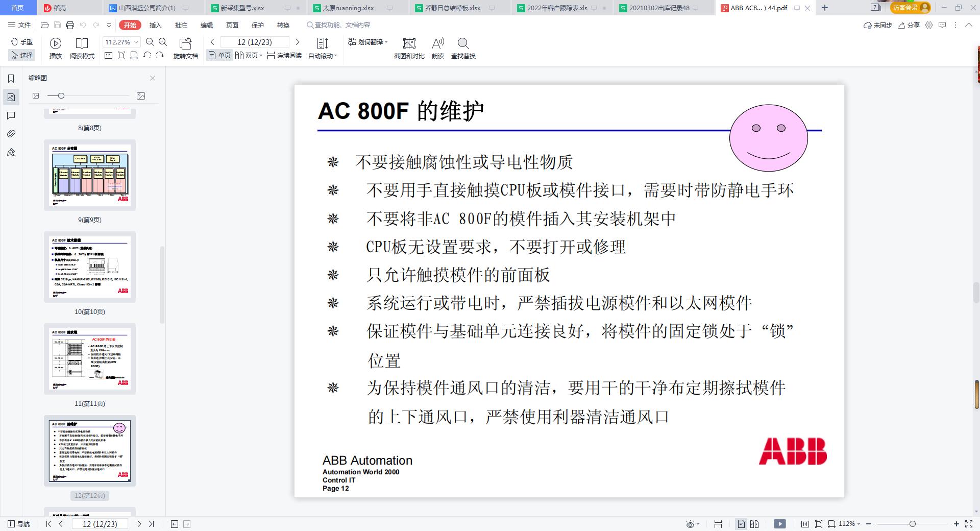
Task: Go to previous page arrow in ribbon
Action: click(212, 42)
